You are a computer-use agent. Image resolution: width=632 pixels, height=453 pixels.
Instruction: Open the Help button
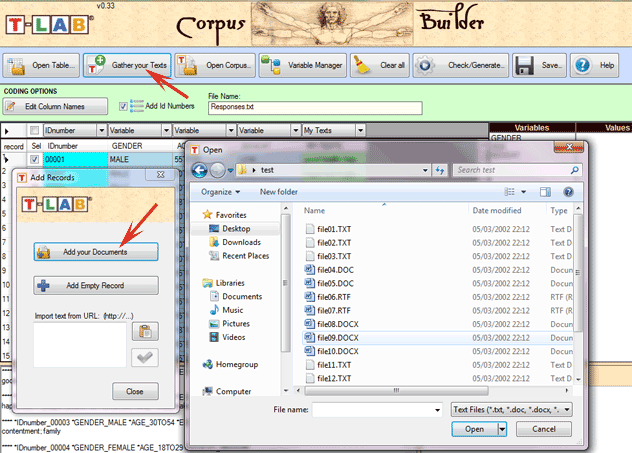[595, 66]
